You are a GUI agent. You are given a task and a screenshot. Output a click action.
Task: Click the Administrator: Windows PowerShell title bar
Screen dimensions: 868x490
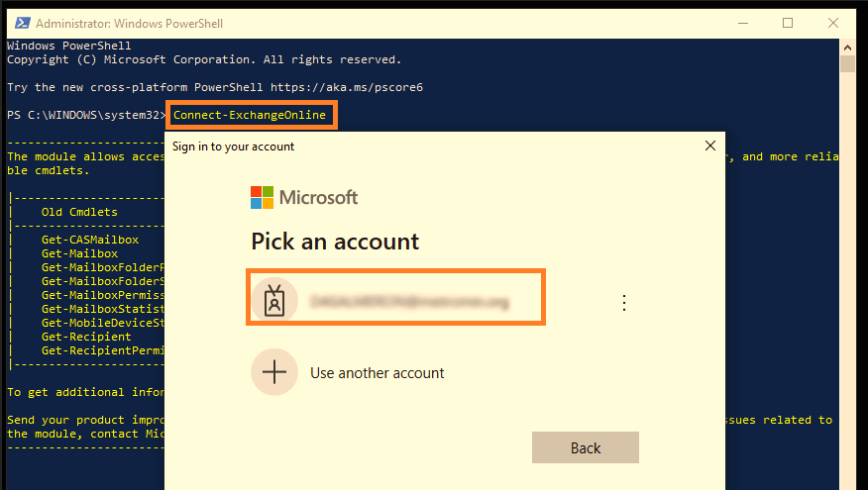130,23
